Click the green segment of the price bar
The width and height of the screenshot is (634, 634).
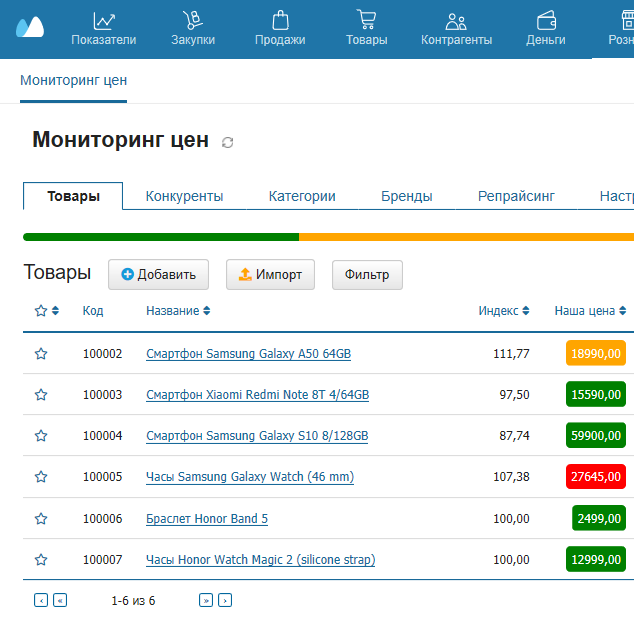click(x=161, y=237)
